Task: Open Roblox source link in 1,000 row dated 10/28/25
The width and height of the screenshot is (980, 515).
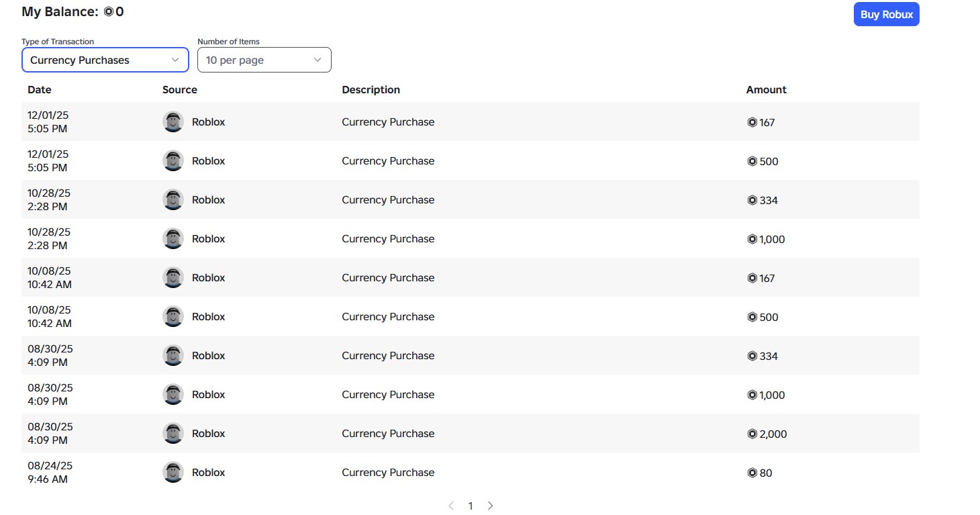Action: click(208, 238)
